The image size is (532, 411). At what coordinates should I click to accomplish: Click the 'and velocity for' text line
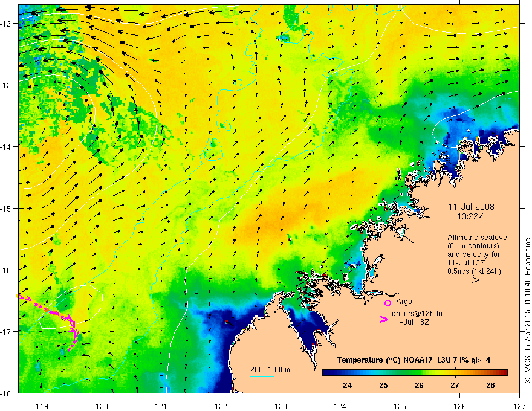473,254
